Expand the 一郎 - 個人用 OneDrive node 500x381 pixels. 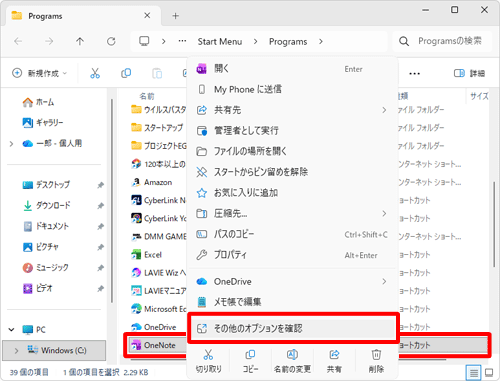(11, 144)
